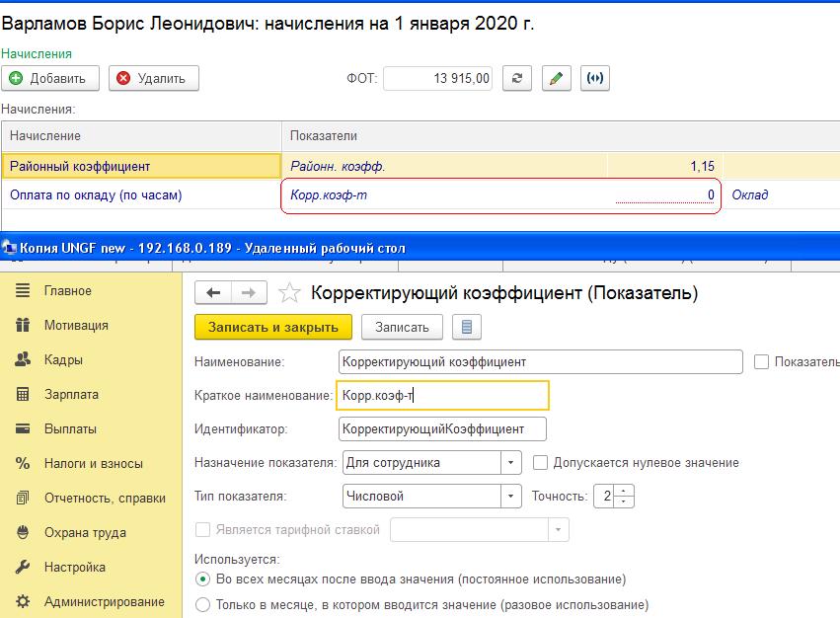
Task: Click Добавить button for accruals
Action: (49, 79)
